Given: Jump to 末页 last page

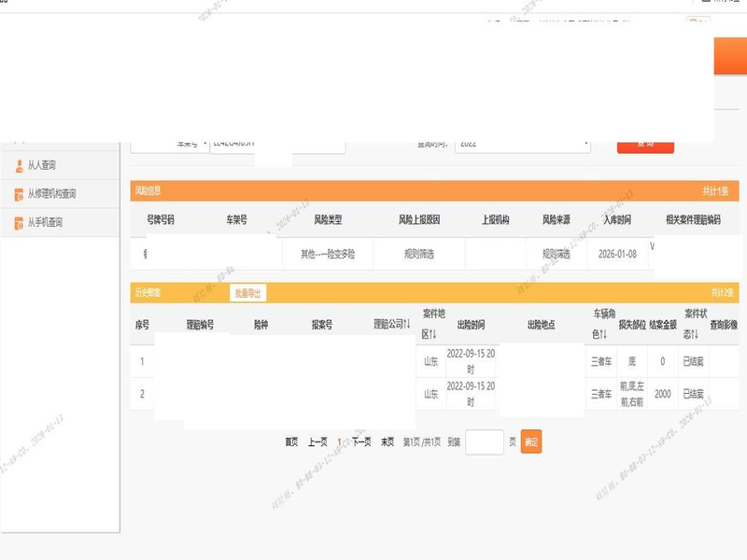Looking at the screenshot, I should pos(387,442).
